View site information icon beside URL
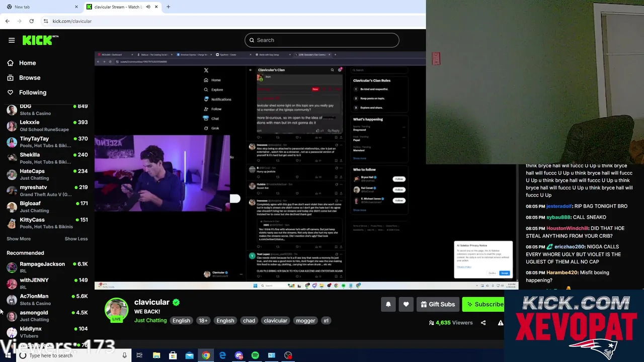The image size is (644, 362). tap(46, 21)
